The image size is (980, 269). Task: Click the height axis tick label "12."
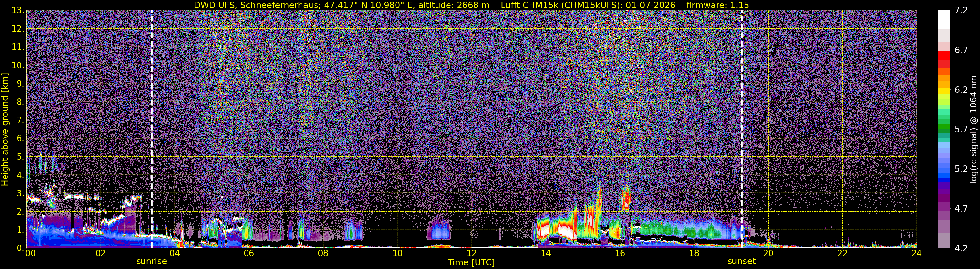18,29
